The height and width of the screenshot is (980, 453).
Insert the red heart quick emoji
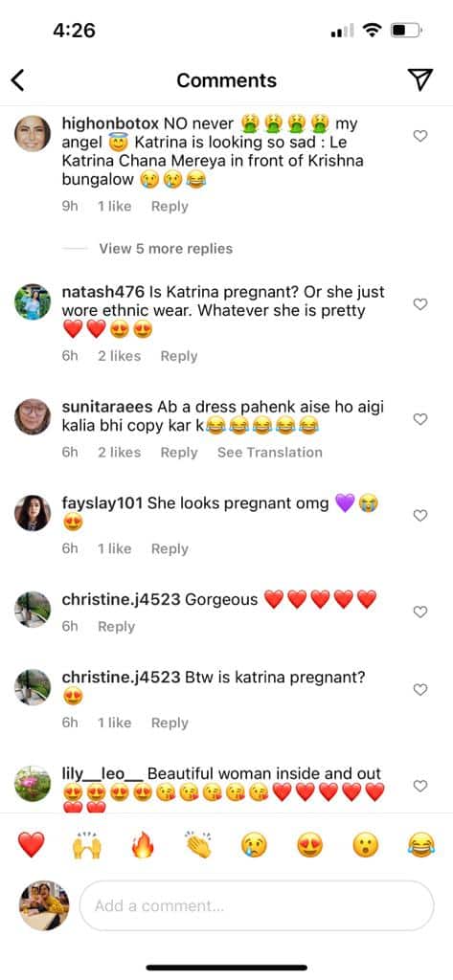tap(31, 845)
